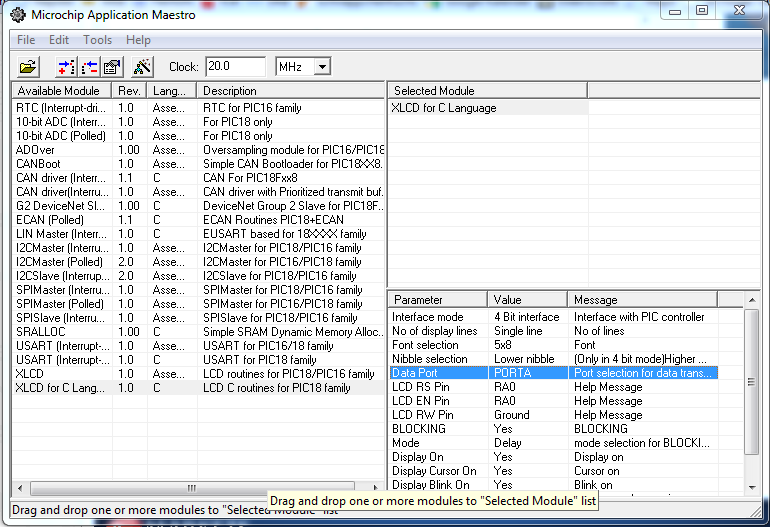Sort by the Rev. column header
This screenshot has height=527, width=770.
[130, 91]
